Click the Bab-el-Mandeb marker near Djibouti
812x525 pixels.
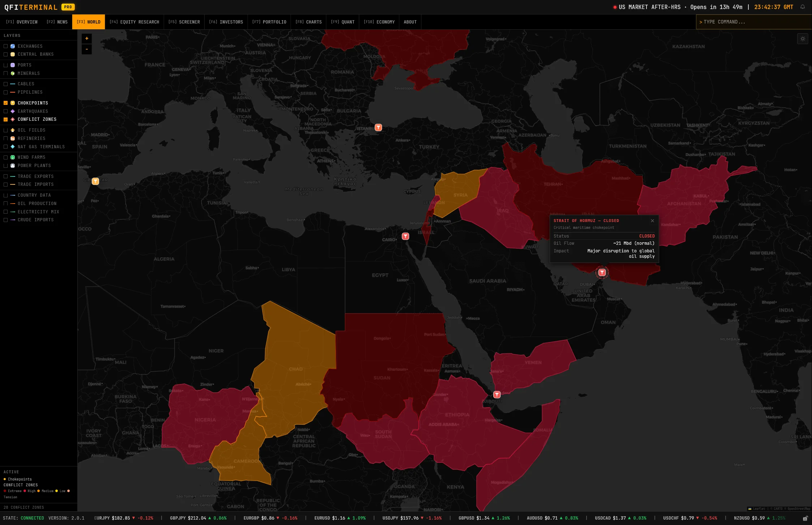[x=497, y=395]
